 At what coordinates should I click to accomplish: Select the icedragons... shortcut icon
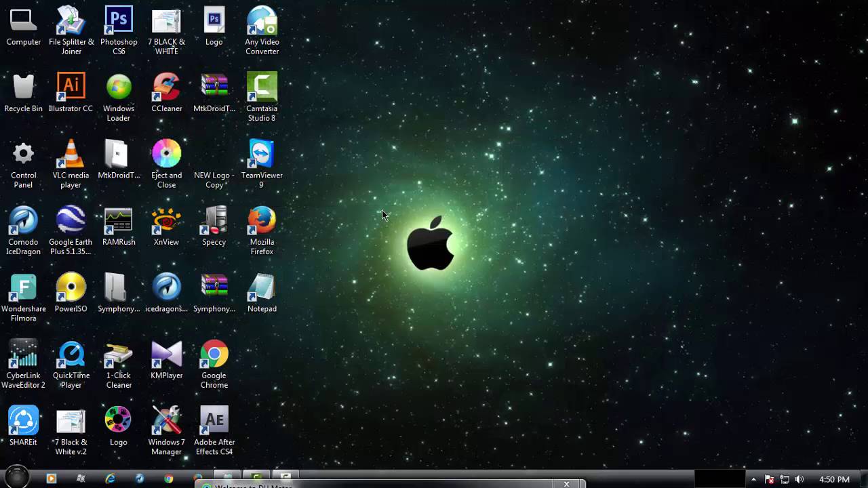(166, 293)
